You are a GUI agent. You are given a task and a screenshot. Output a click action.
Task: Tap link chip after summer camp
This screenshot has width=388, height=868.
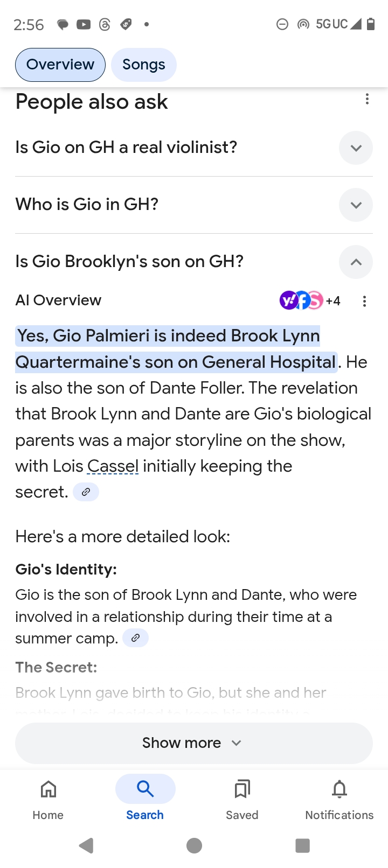[x=135, y=638]
